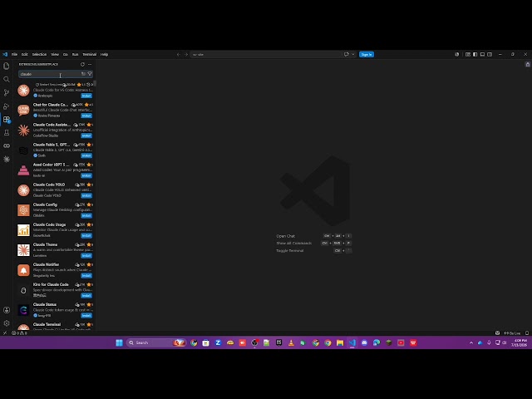Viewport: 532px width, 399px height.
Task: Open the Selection menu
Action: [39, 54]
